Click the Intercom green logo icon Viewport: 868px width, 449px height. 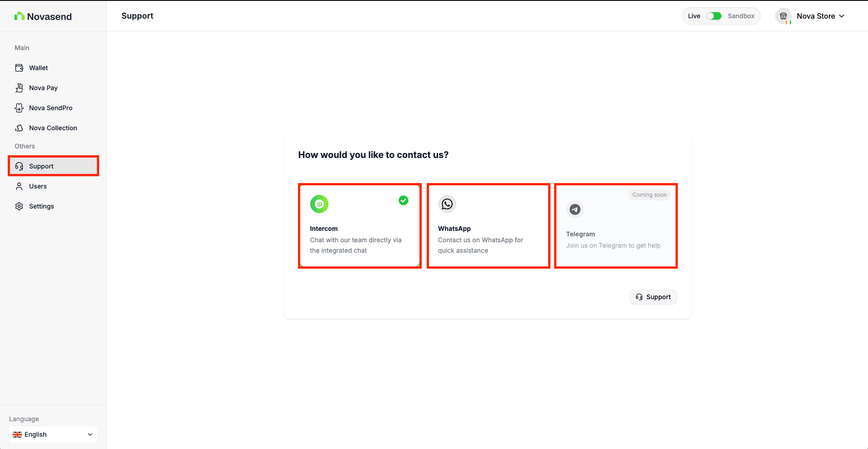point(319,204)
